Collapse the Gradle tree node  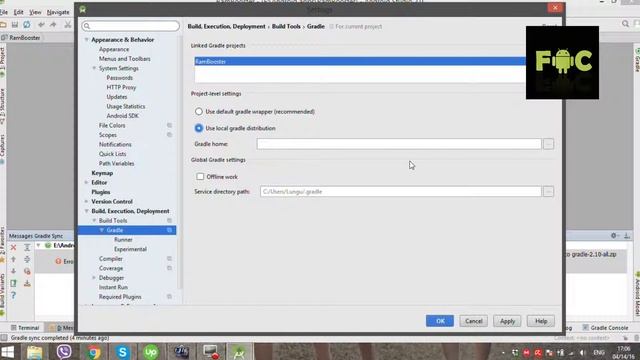102,230
